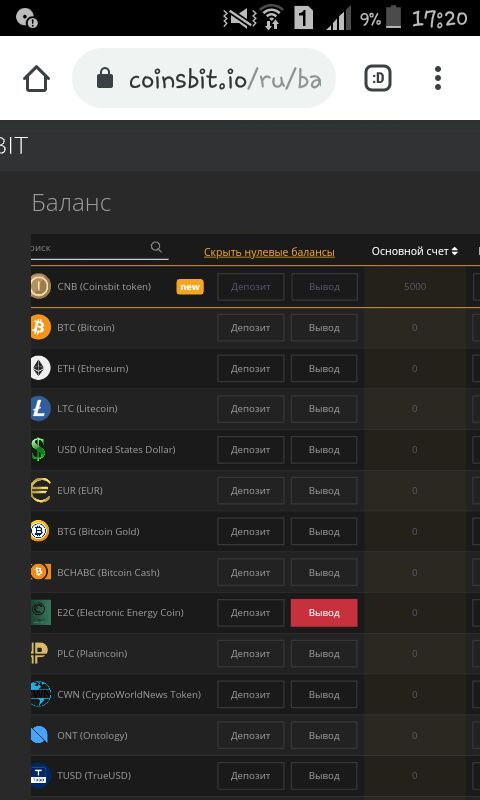Image resolution: width=480 pixels, height=800 pixels.
Task: Click 'USD (United States Dollar)' label
Action: (x=116, y=449)
